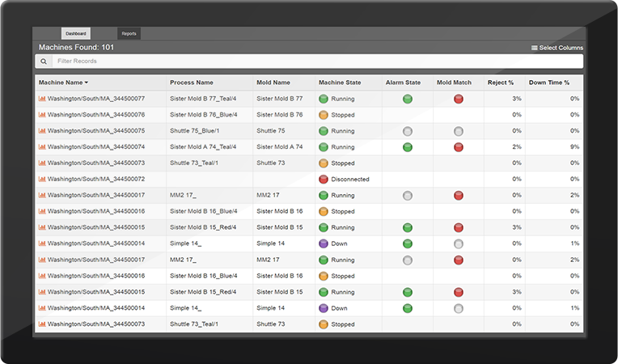Click 'Sister Mold B 77' in Mold Name column
The width and height of the screenshot is (618, 364).
coord(279,99)
